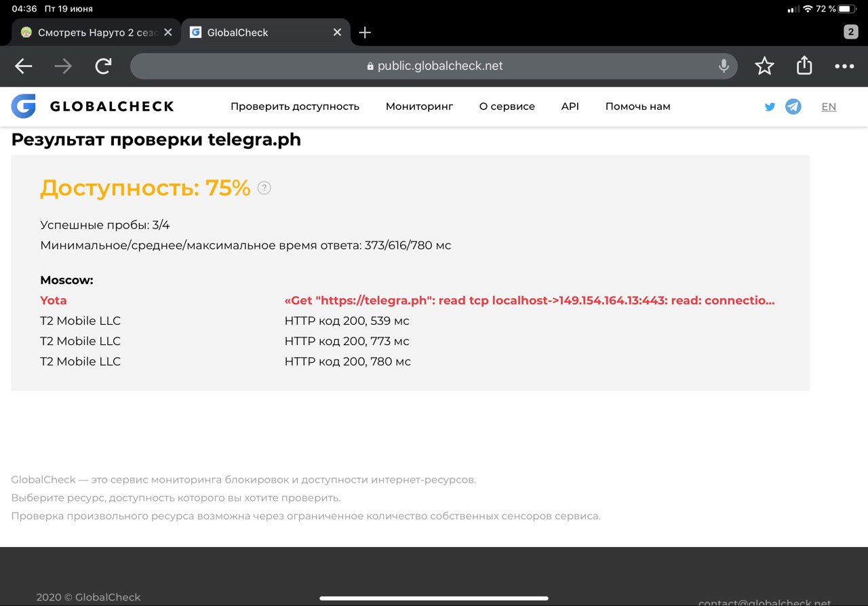Click the HTTP код 200, 773 мс result
This screenshot has width=868, height=606.
point(347,341)
